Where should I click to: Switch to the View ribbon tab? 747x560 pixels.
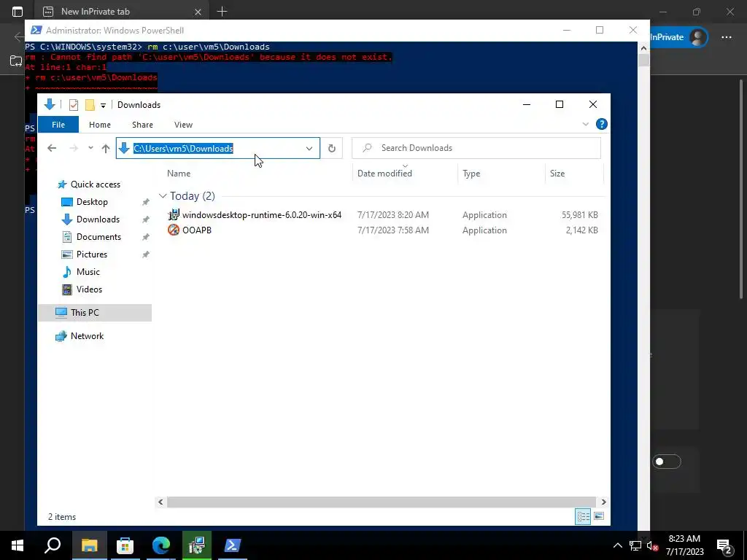pos(183,125)
